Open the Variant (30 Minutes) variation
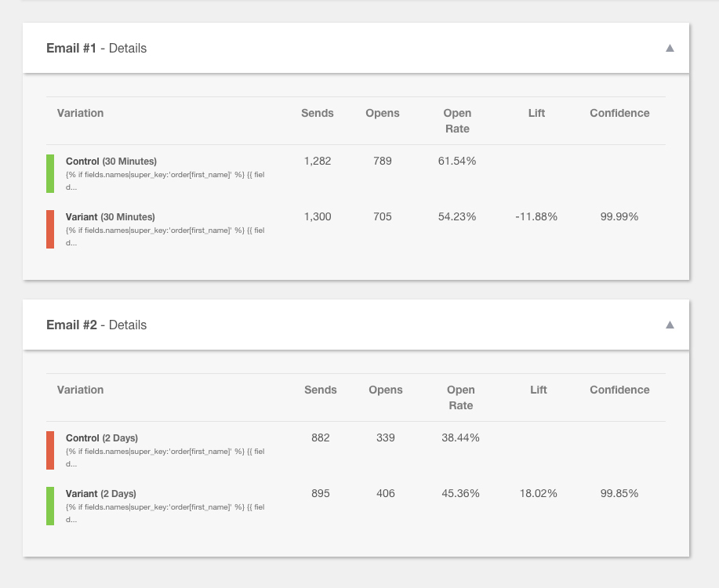This screenshot has height=588, width=719. click(x=111, y=216)
